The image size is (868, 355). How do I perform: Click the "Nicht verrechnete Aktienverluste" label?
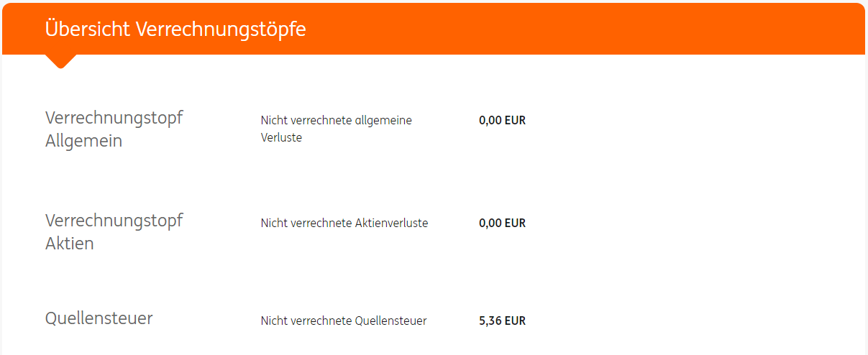click(x=344, y=223)
